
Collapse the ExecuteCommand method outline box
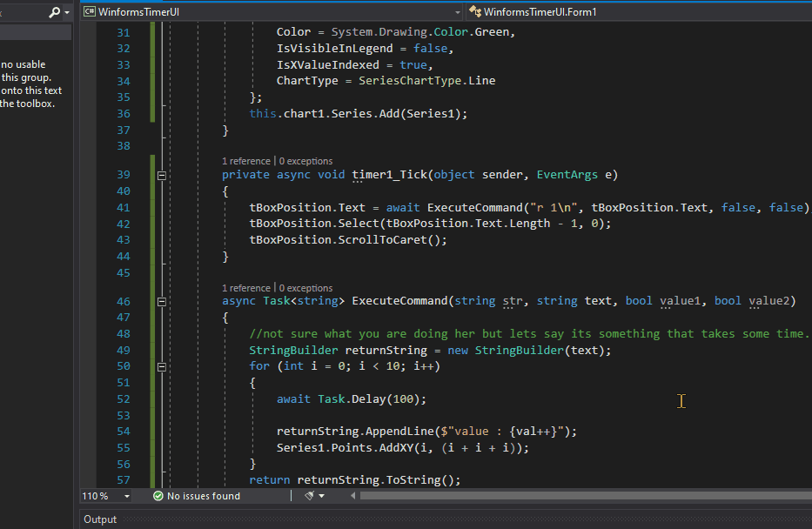pos(162,300)
